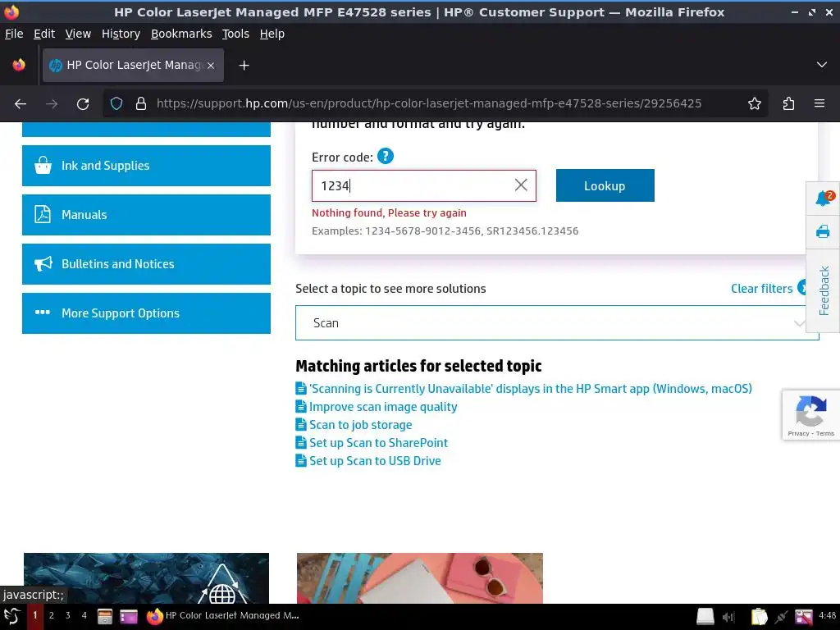Image resolution: width=840 pixels, height=630 pixels.
Task: Open the Help menu
Action: (x=272, y=34)
